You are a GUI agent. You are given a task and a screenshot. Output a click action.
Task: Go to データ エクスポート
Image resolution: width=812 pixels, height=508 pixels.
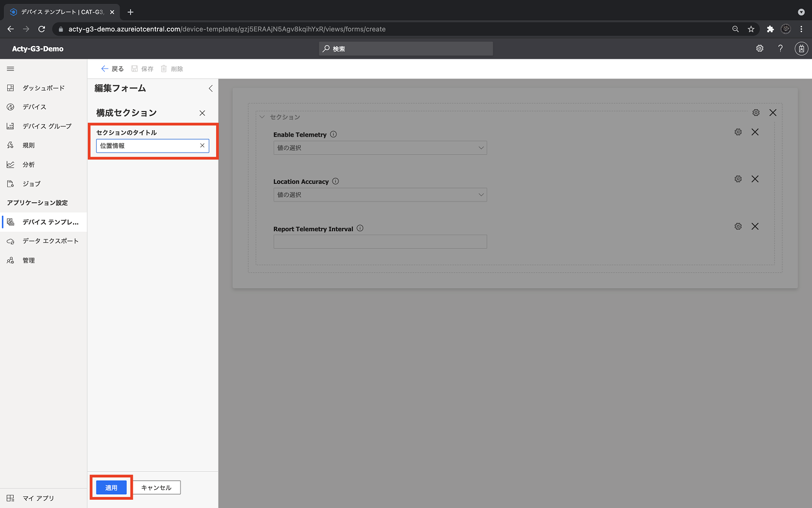pyautogui.click(x=43, y=241)
